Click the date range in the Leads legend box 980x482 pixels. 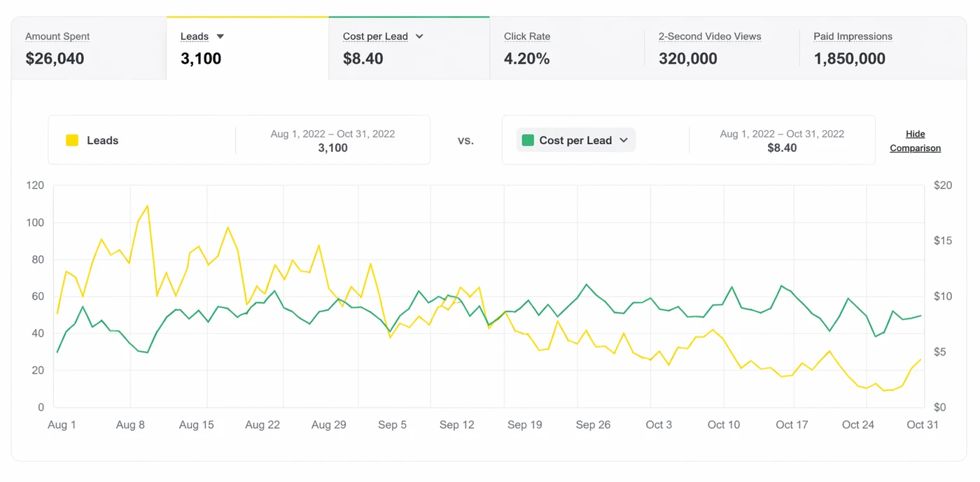[x=332, y=134]
